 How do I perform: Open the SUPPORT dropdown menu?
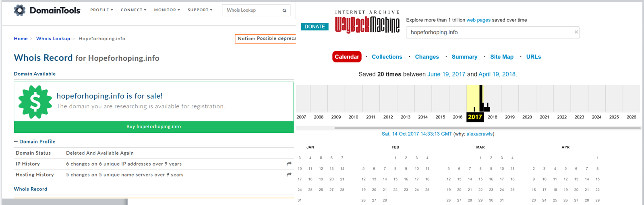(x=200, y=10)
